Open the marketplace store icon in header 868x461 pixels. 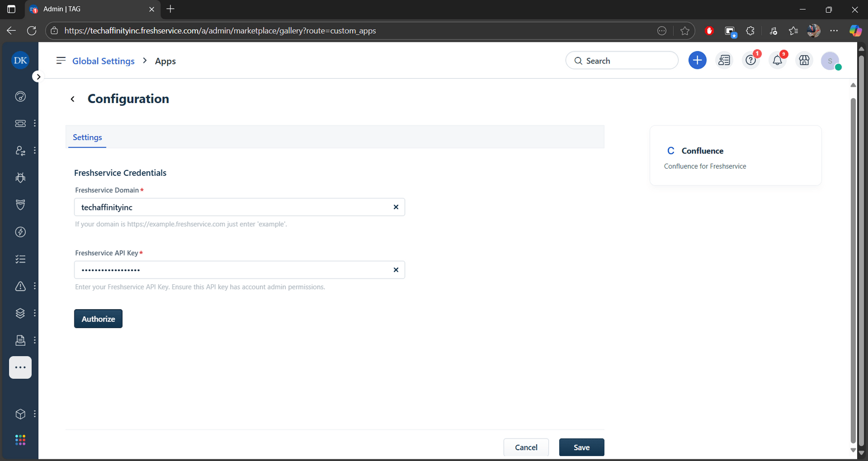pyautogui.click(x=804, y=60)
